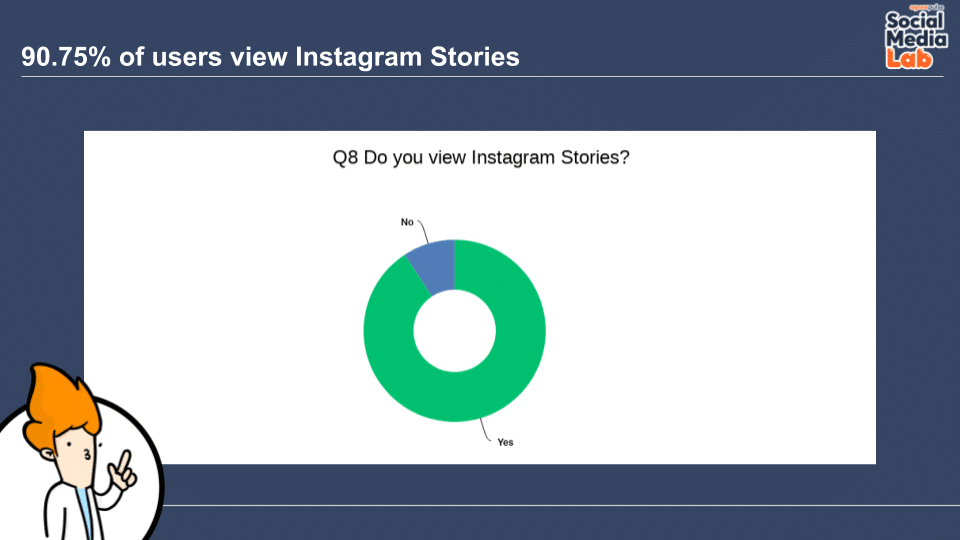Click the leader line beside the Yes label
The height and width of the screenshot is (540, 960).
click(486, 430)
